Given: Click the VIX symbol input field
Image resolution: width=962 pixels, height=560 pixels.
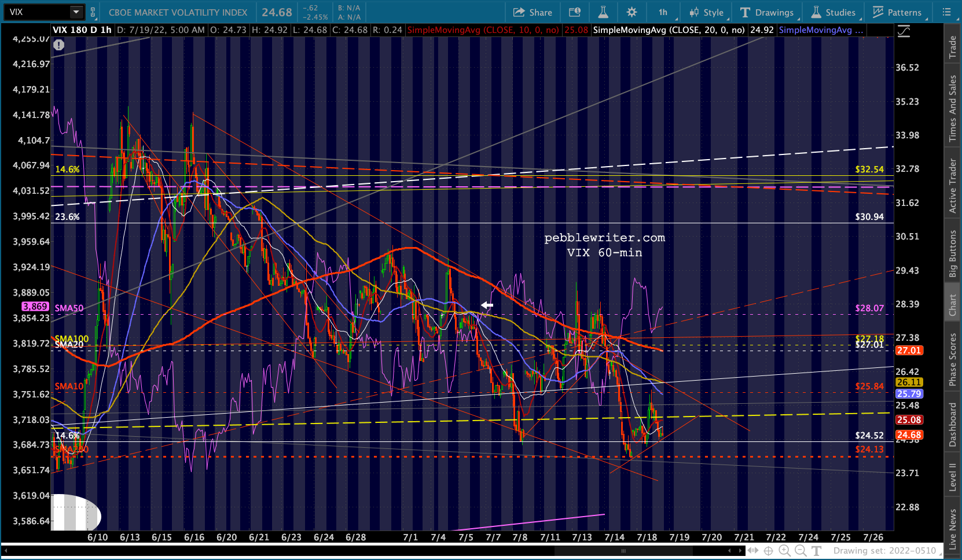Looking at the screenshot, I should (38, 12).
